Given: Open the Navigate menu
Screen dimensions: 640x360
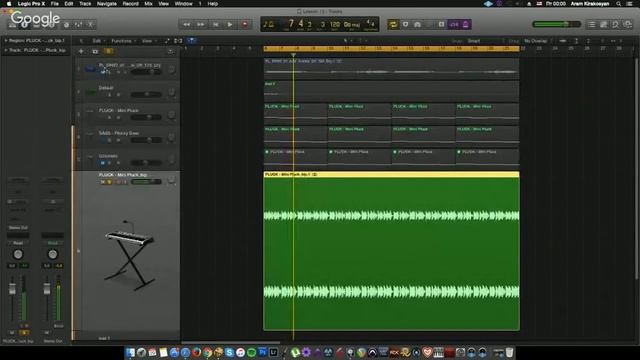Looking at the screenshot, I should (107, 4).
